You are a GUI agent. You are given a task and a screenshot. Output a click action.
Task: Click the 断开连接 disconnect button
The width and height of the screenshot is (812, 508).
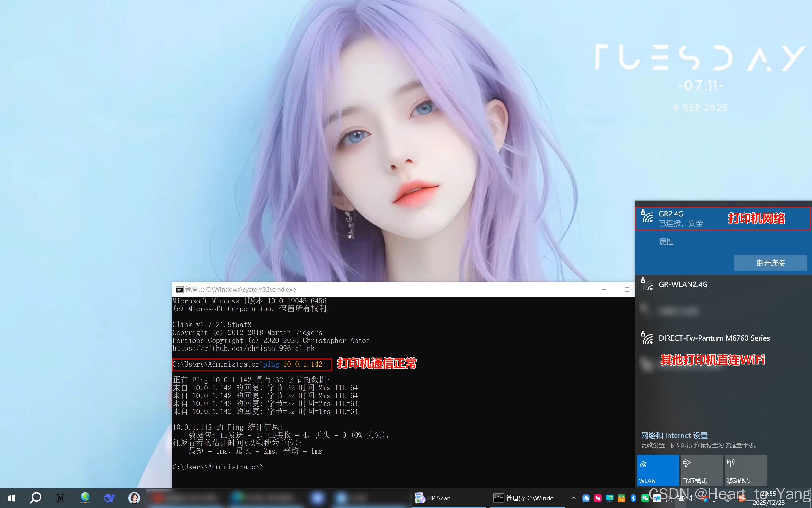point(770,263)
